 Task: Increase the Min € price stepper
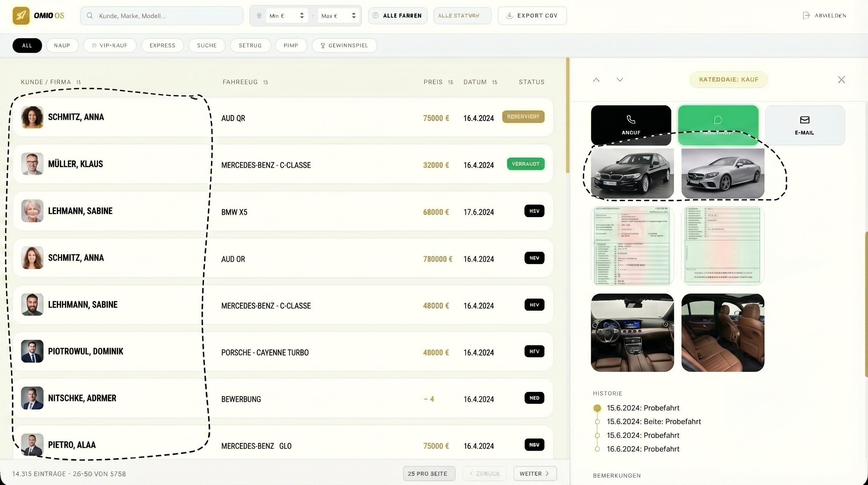pyautogui.click(x=302, y=14)
